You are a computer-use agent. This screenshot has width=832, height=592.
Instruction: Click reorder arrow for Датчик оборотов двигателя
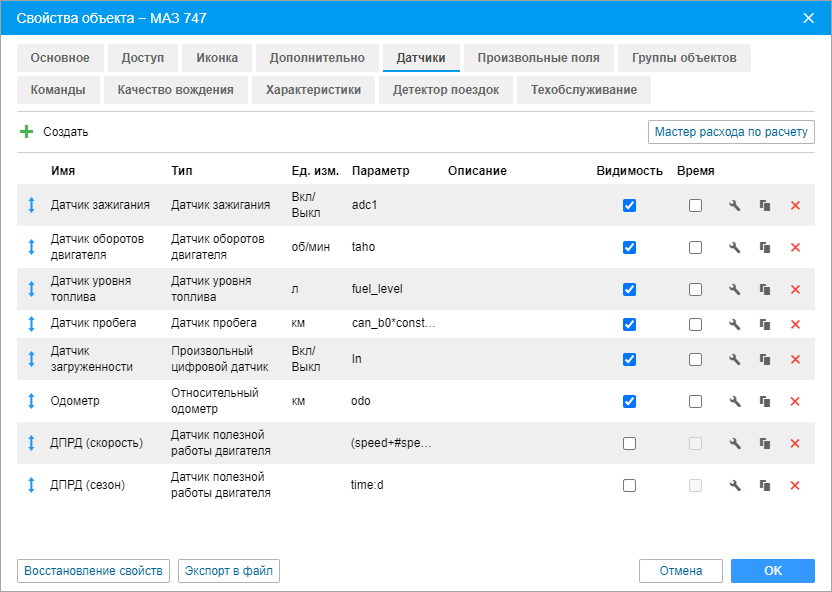point(31,247)
